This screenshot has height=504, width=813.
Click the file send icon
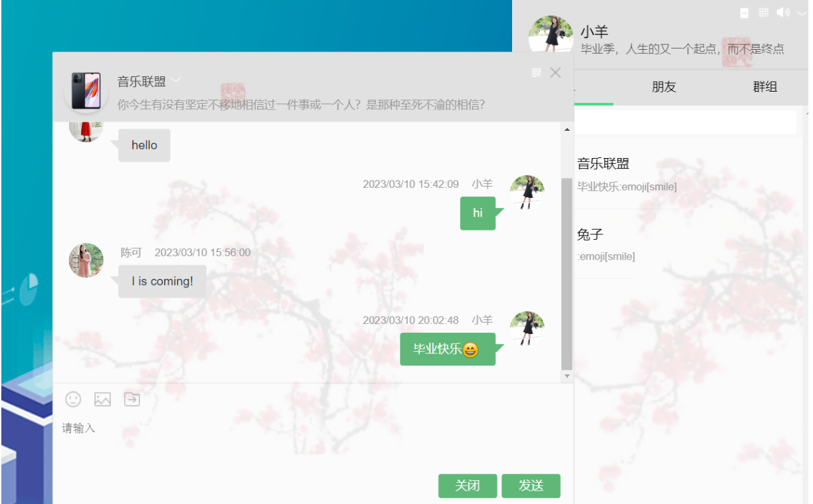tap(132, 399)
